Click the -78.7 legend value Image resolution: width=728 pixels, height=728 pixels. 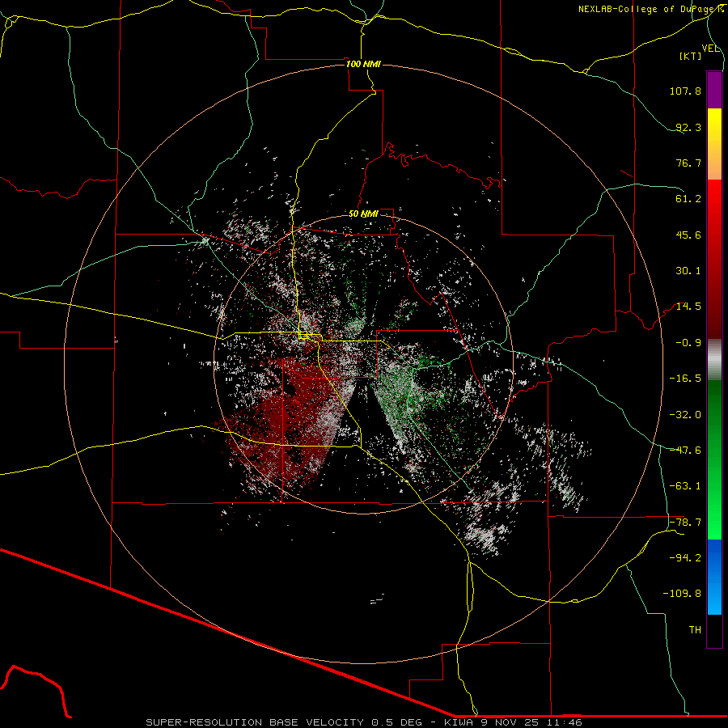[x=685, y=523]
